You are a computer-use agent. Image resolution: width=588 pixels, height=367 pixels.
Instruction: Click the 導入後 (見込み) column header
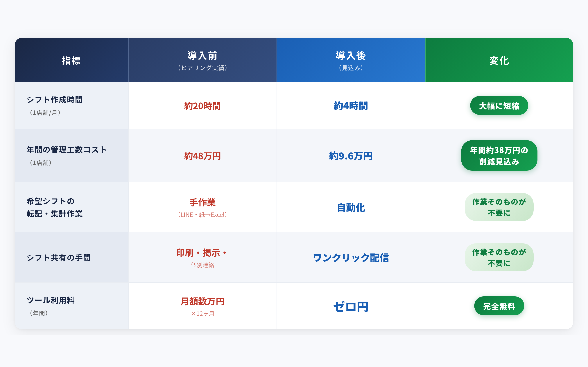tap(351, 60)
